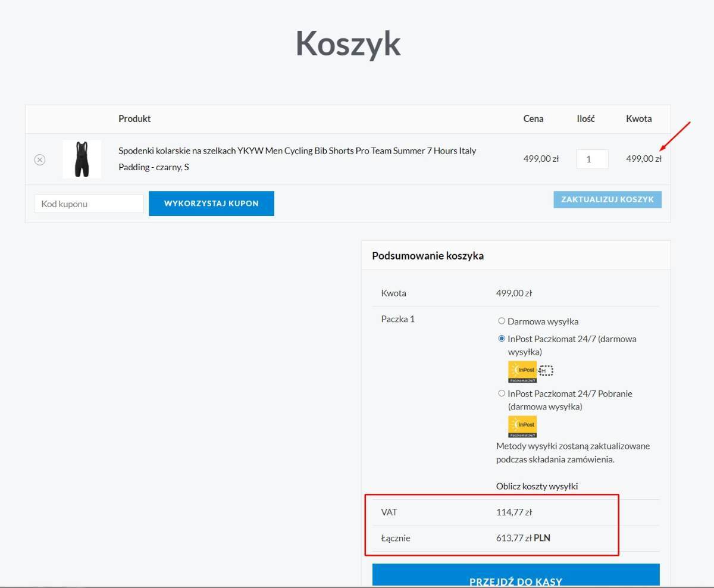714x588 pixels.
Task: Select the InPost Paczkomat 24/7 radio button
Action: coord(502,339)
